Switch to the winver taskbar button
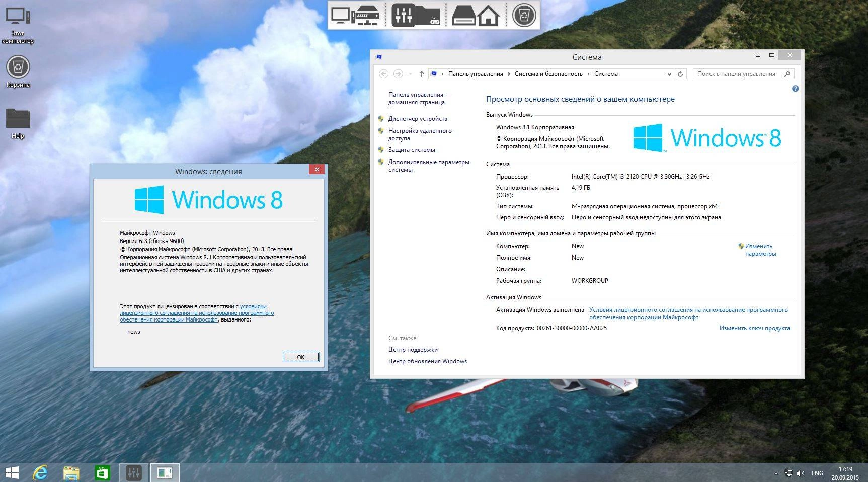This screenshot has width=868, height=482. click(x=165, y=472)
